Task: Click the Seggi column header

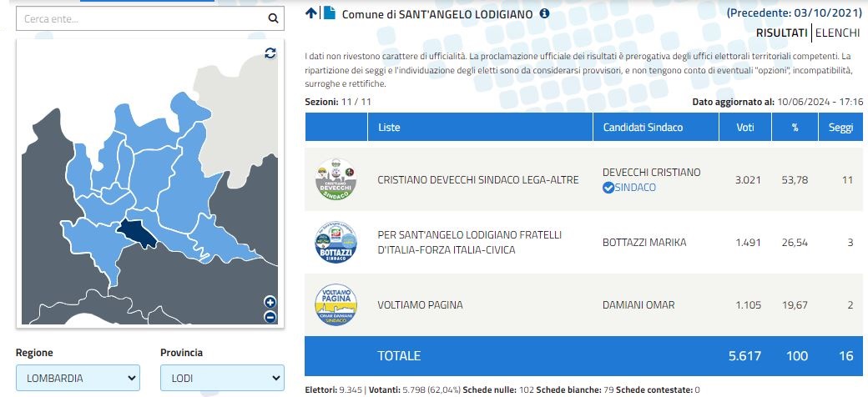Action: tap(840, 127)
